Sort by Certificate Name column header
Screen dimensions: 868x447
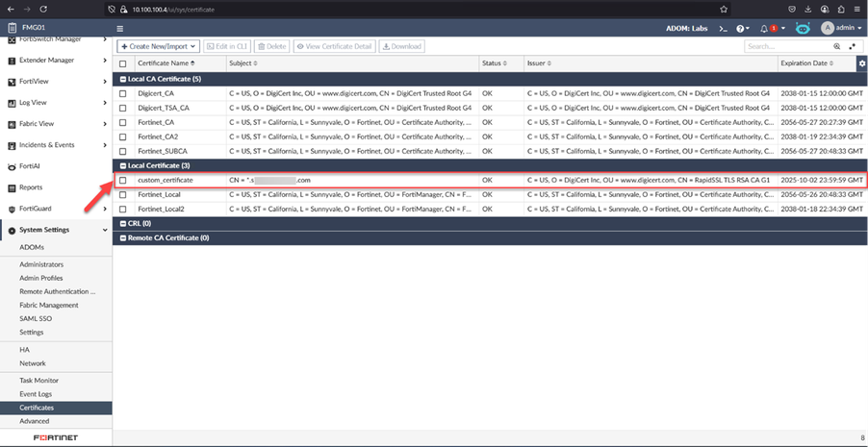[166, 63]
